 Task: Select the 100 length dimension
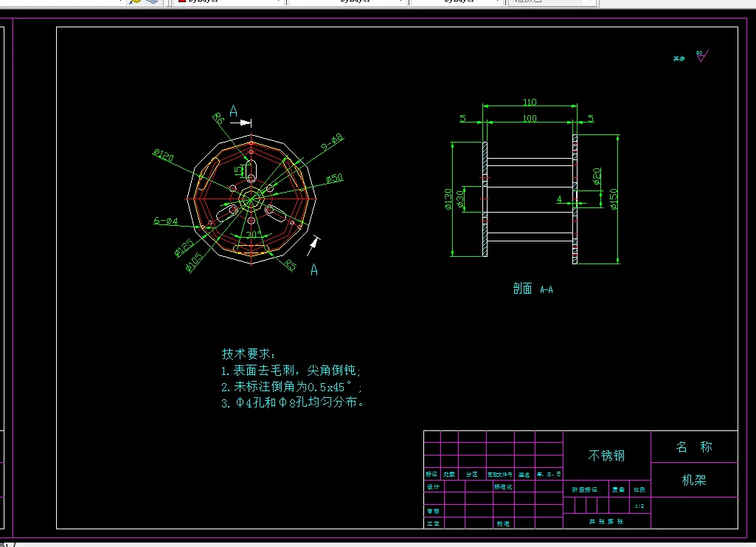[x=530, y=119]
